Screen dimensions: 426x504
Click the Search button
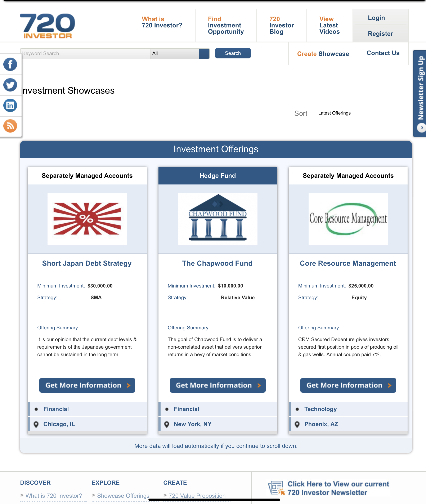click(x=233, y=53)
